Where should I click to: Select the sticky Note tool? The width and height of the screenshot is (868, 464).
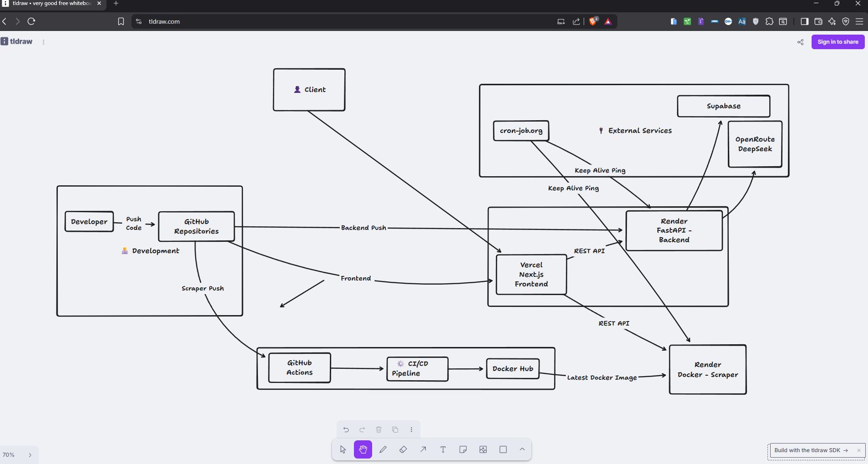(463, 449)
